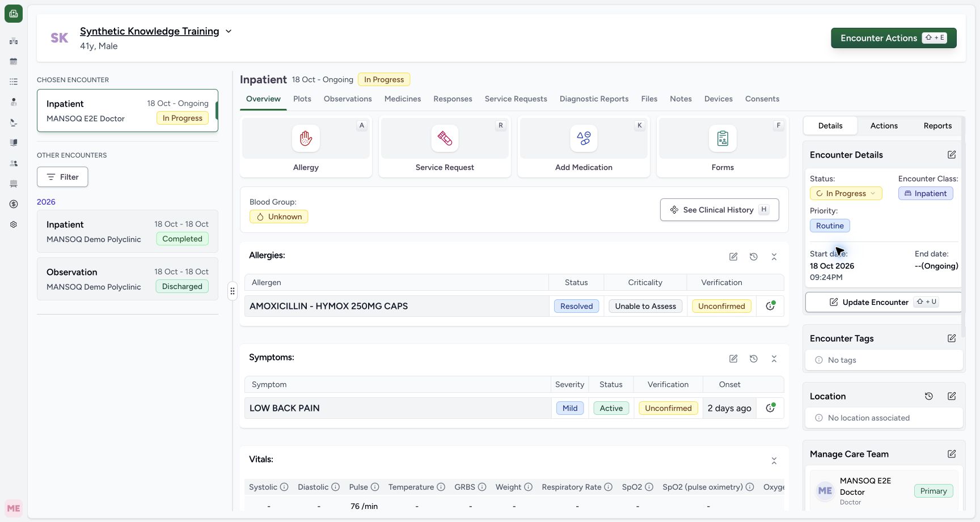Click the panel resize grip handle
This screenshot has height=522, width=980.
(x=232, y=291)
